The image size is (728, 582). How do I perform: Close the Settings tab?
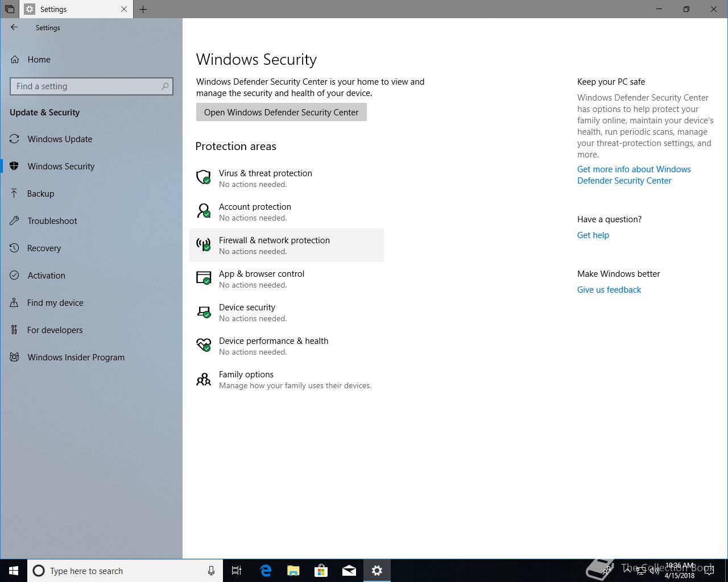click(x=124, y=9)
